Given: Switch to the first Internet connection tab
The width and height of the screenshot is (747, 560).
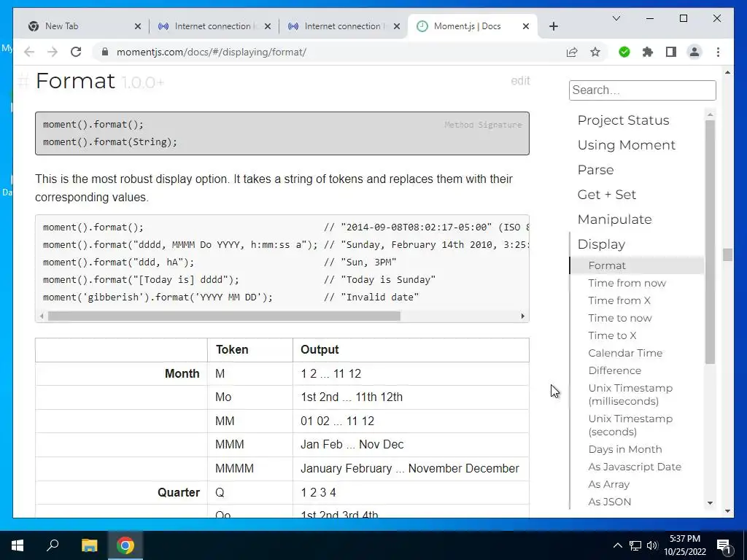Looking at the screenshot, I should tap(214, 26).
